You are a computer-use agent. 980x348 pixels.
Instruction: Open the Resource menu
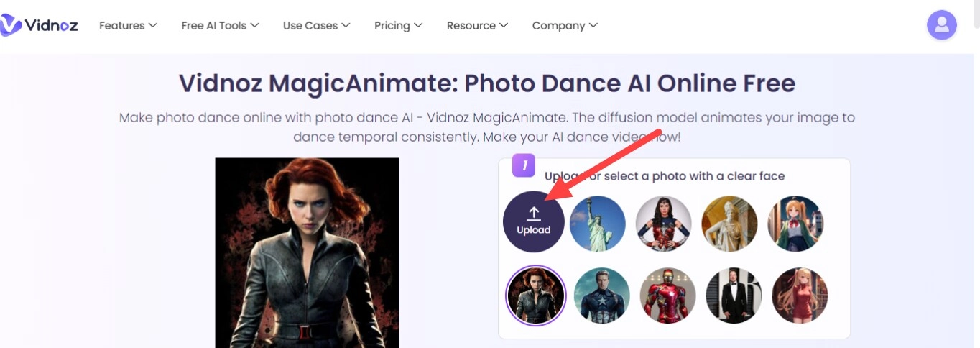477,25
